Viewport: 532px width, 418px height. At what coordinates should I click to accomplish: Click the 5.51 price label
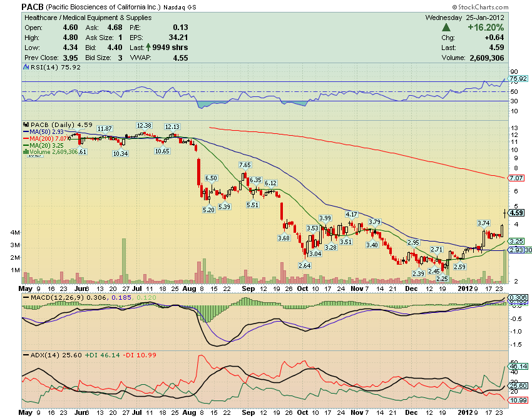[252, 205]
